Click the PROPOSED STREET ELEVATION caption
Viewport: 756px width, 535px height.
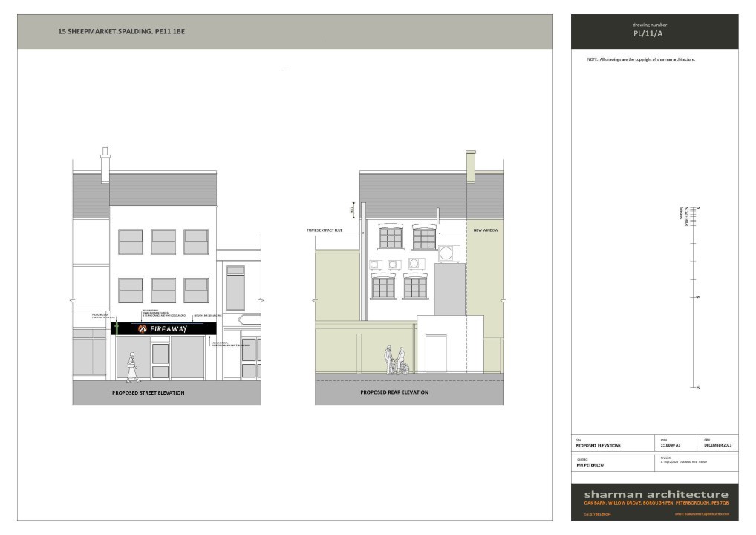coord(148,392)
